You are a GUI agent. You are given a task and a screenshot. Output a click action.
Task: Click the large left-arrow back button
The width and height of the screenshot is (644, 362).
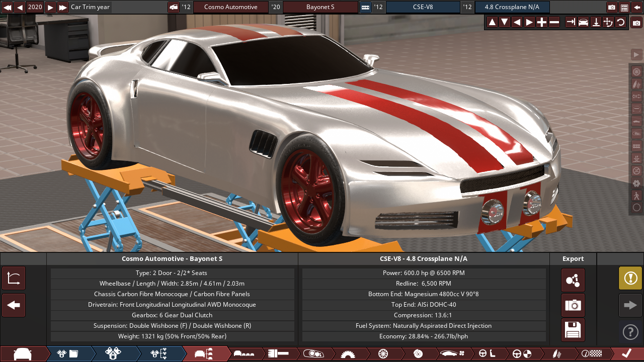(14, 305)
